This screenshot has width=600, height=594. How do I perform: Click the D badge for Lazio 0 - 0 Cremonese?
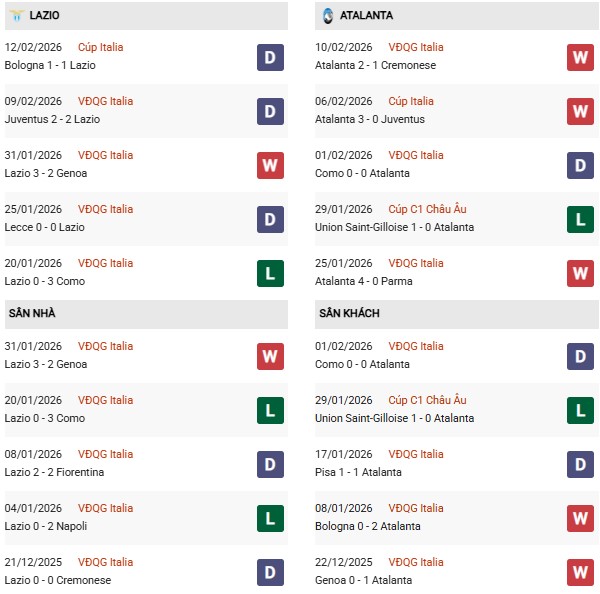tap(270, 572)
